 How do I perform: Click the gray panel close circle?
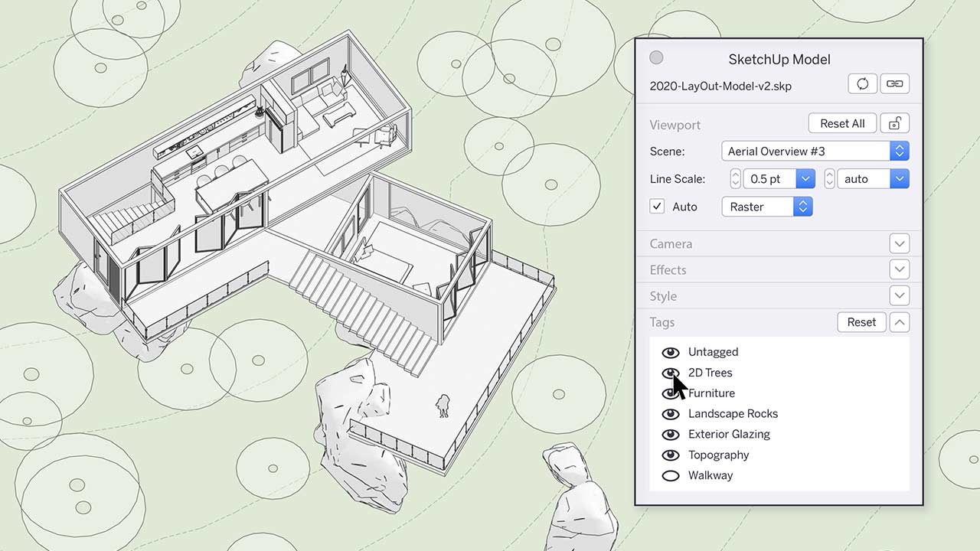tap(656, 58)
